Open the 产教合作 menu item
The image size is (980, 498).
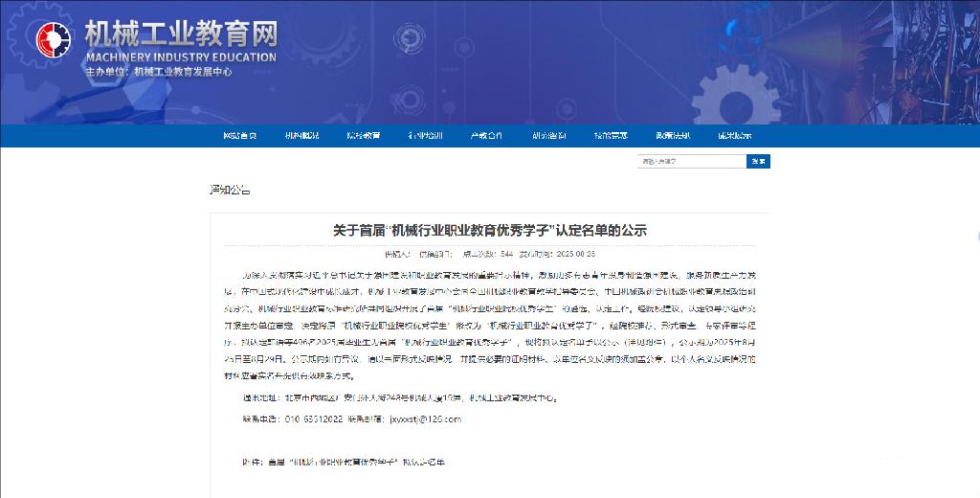[486, 136]
